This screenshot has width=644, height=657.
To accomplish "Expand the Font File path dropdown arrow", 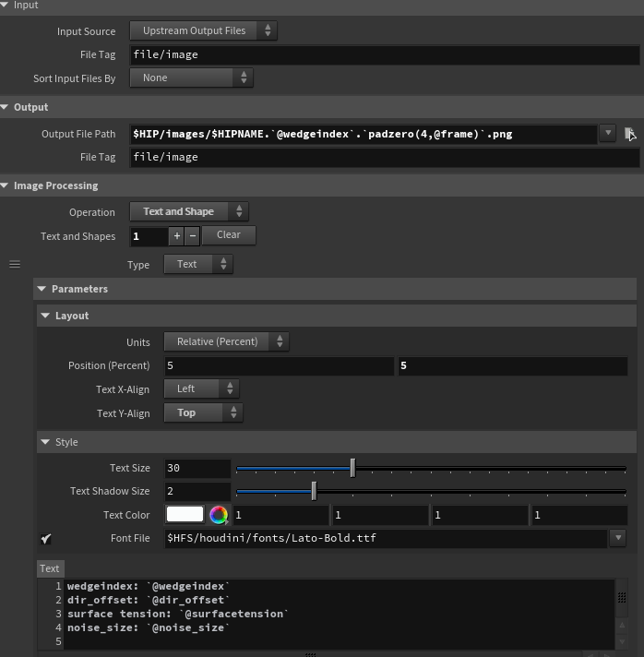I will tap(618, 538).
